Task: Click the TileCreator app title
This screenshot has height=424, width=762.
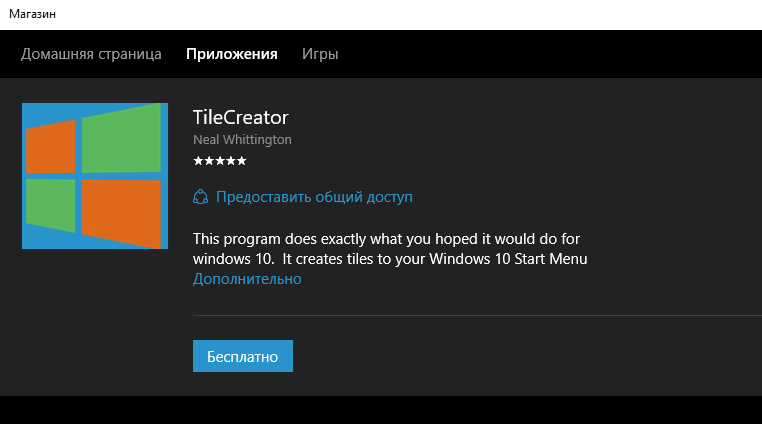Action: [241, 117]
